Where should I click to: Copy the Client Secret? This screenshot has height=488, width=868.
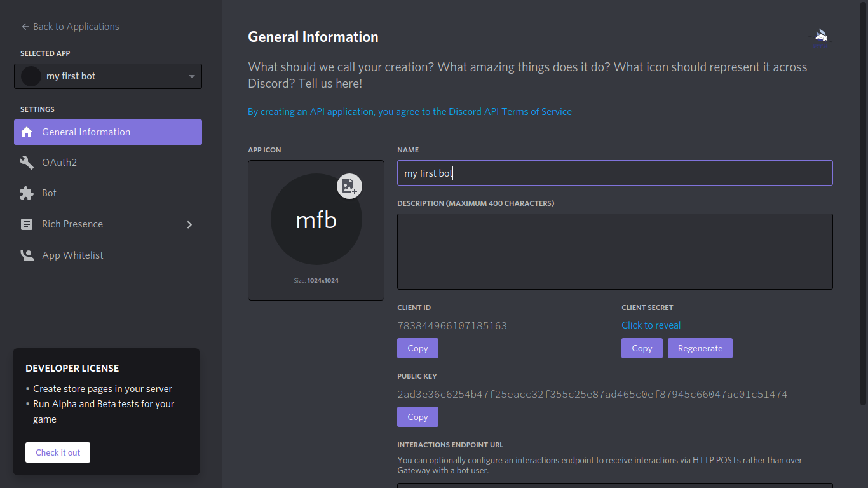[642, 348]
